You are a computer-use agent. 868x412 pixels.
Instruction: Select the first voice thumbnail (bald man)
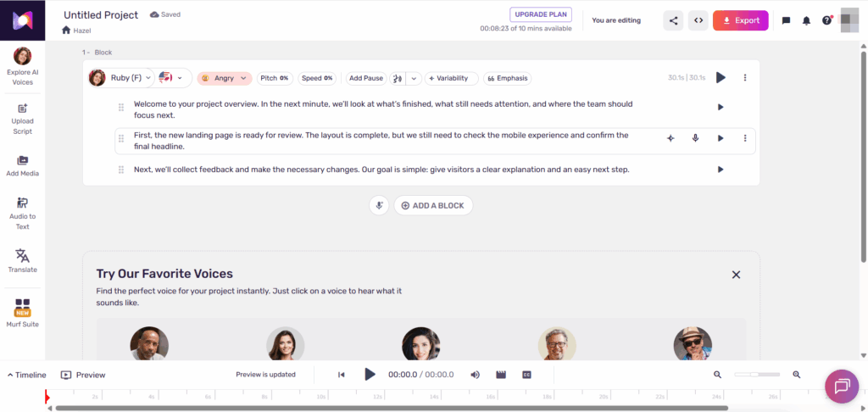tap(149, 344)
